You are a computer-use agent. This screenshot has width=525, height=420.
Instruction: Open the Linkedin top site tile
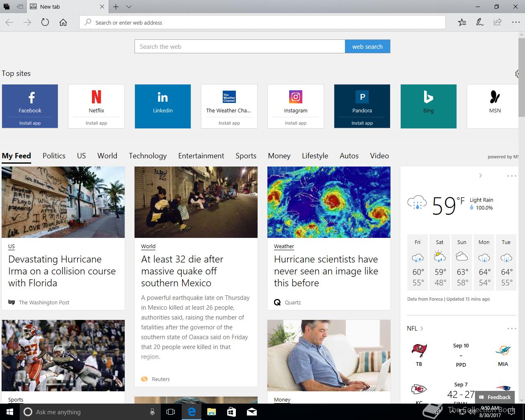163,106
